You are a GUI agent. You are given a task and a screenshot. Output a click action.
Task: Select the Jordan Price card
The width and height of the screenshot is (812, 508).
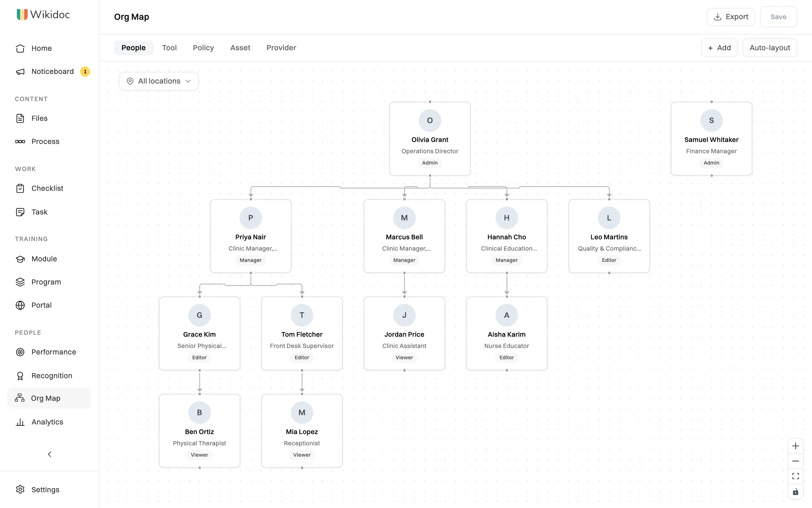(x=404, y=334)
